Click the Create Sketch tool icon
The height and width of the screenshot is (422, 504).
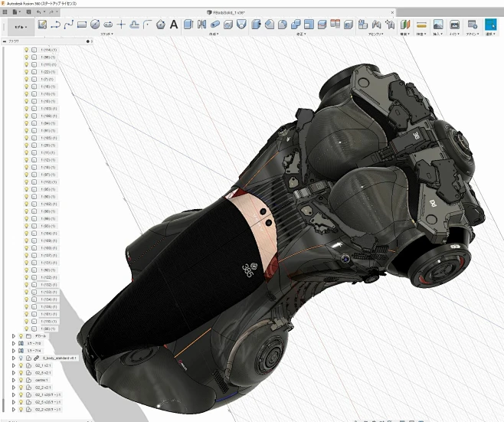pos(43,25)
